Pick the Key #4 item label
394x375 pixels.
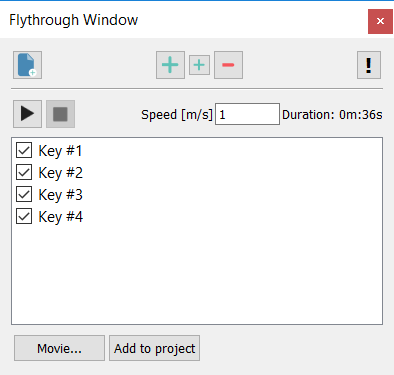[x=61, y=217]
